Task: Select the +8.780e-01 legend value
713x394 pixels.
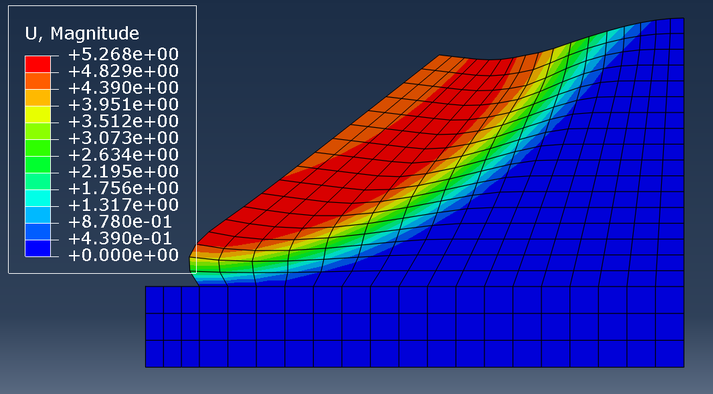Action: pos(120,222)
